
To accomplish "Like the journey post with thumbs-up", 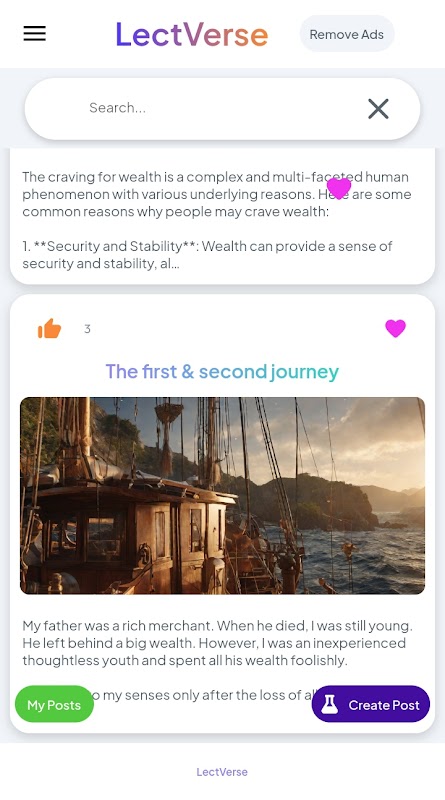I will tap(50, 329).
